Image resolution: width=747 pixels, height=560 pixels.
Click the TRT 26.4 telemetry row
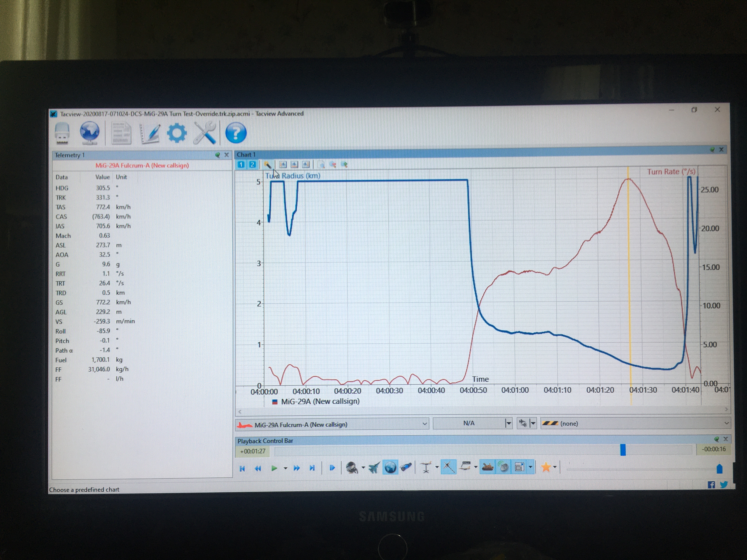tap(142, 283)
